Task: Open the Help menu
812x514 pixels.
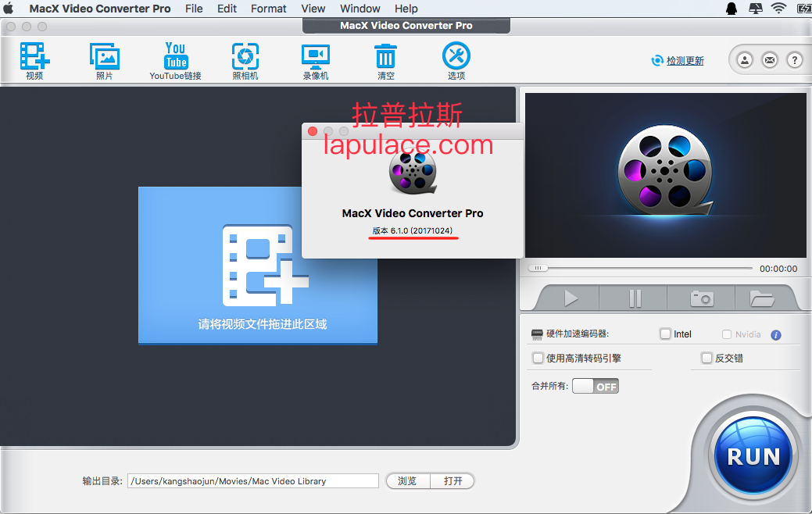Action: point(406,9)
